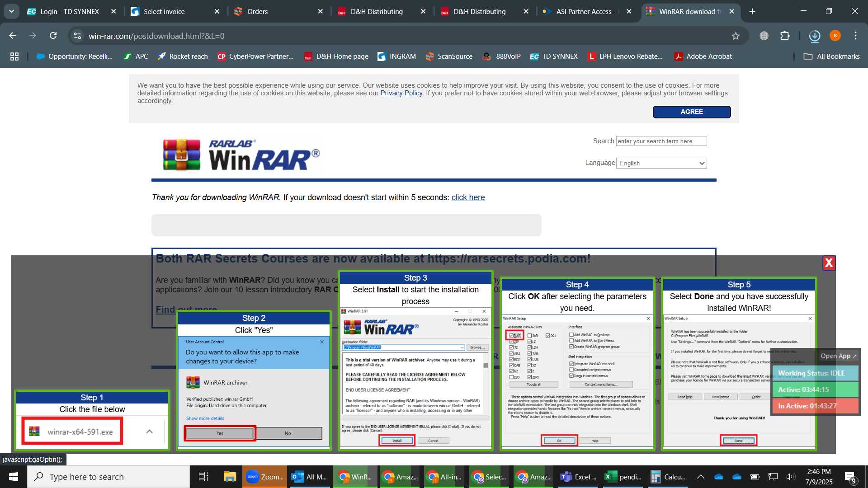Open Outlook All Mail taskbar item
The height and width of the screenshot is (488, 868).
(x=310, y=477)
